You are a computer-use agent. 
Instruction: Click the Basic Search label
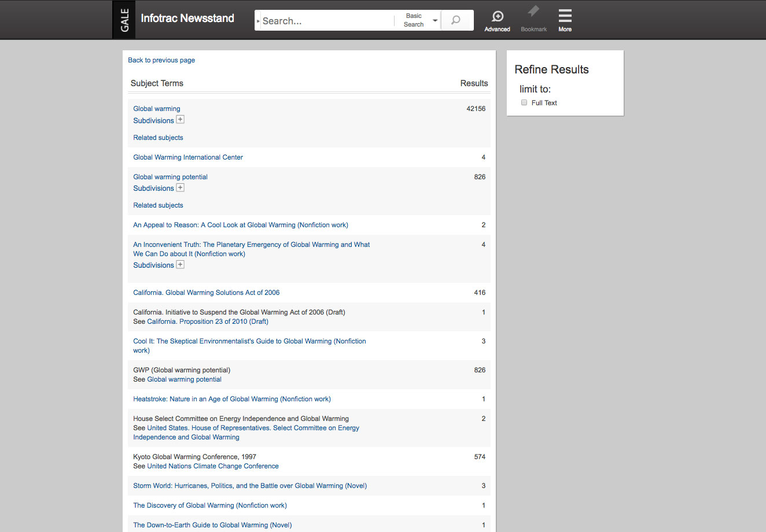click(414, 20)
